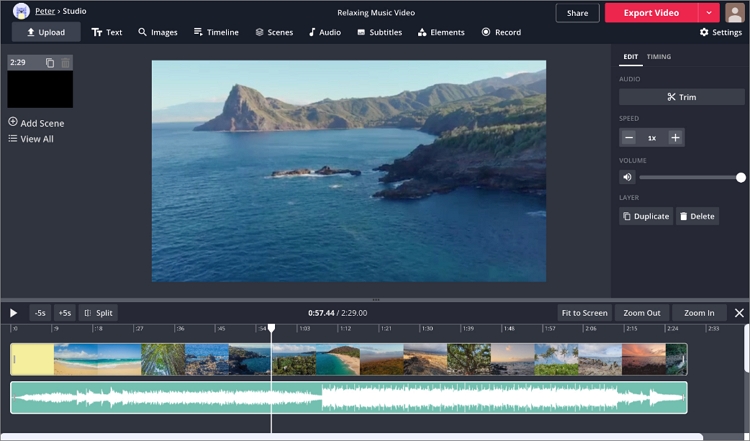Open the Scenes tool
Viewport: 750px width, 441px height.
[274, 32]
